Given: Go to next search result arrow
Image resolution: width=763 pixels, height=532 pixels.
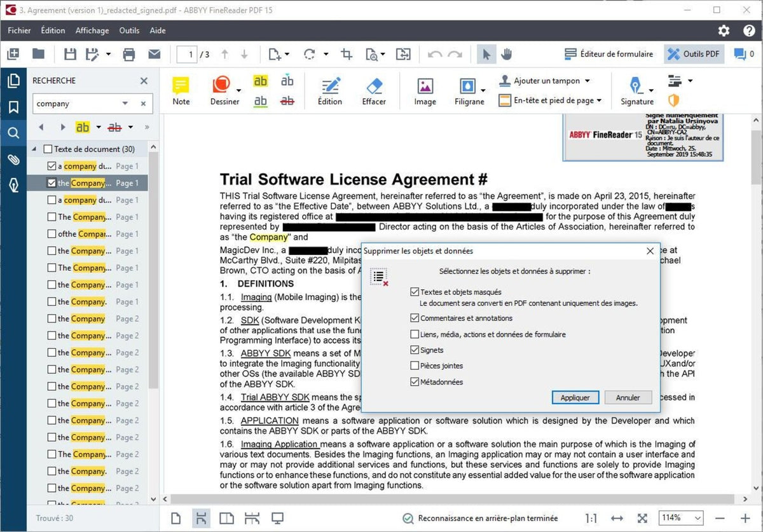Looking at the screenshot, I should (62, 127).
